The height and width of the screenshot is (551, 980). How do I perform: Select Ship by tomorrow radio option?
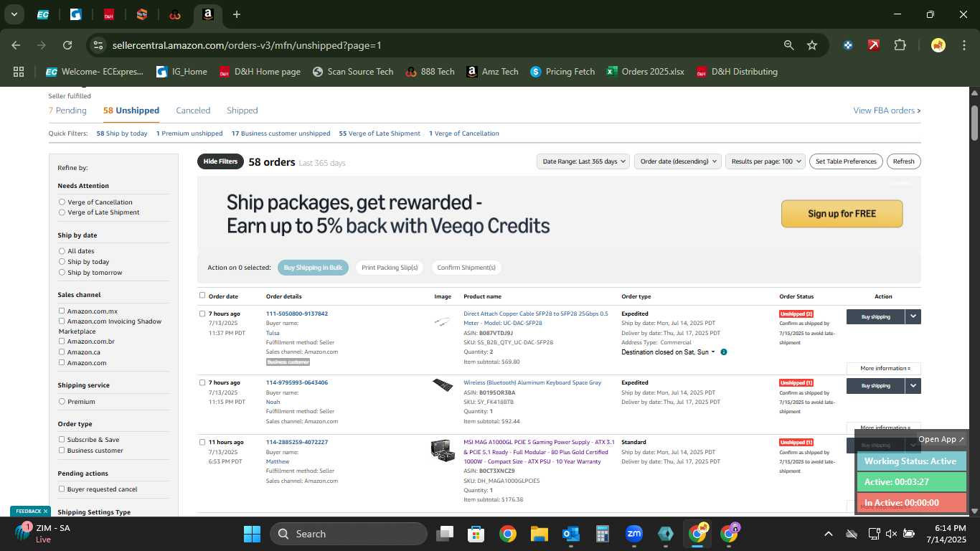(62, 273)
